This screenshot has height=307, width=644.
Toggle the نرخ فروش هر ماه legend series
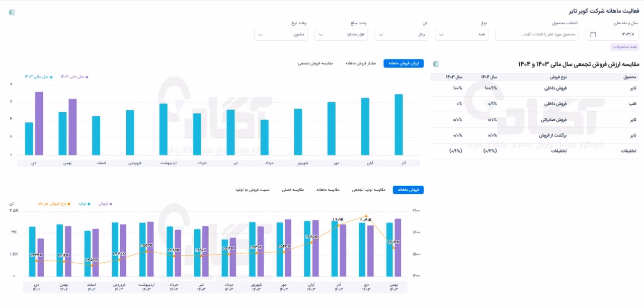[x=54, y=203]
